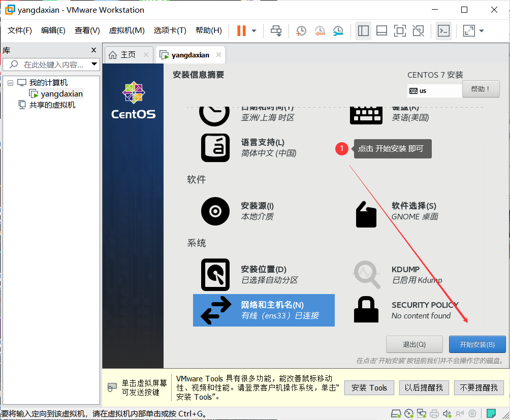This screenshot has height=420, width=510.
Task: Toggle Unity mode icon
Action: (418, 31)
